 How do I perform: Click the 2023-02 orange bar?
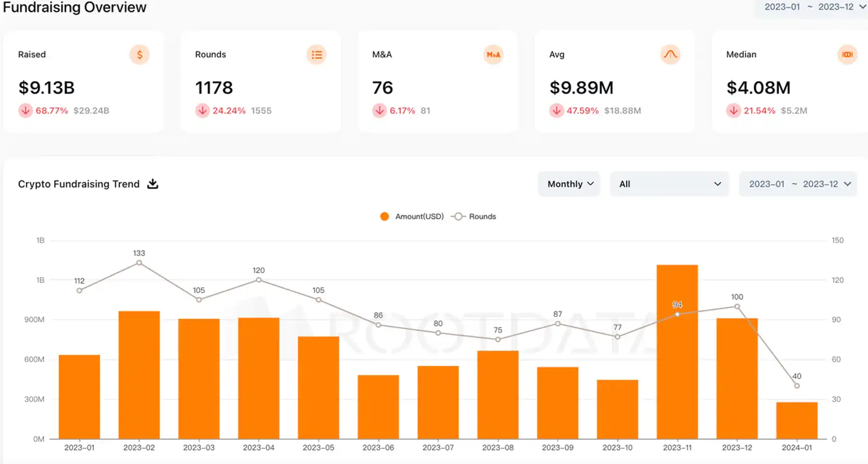[139, 375]
